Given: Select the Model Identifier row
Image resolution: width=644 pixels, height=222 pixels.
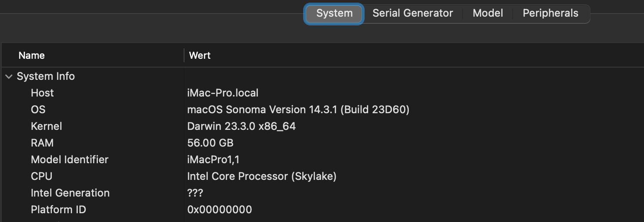Looking at the screenshot, I should [69, 160].
